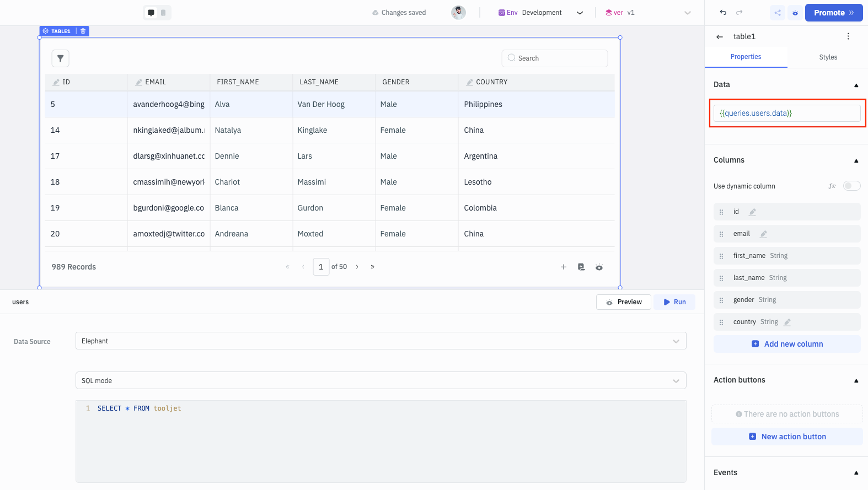The height and width of the screenshot is (490, 868).
Task: Open the table footer show/hide columns eye icon
Action: point(599,267)
